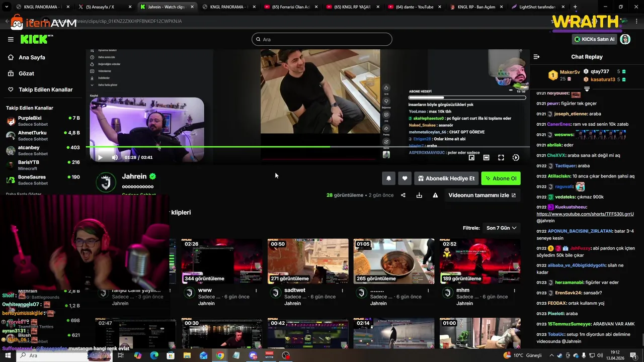The image size is (644, 362).
Task: Toggle picture-in-picture mini player icon
Action: click(471, 157)
